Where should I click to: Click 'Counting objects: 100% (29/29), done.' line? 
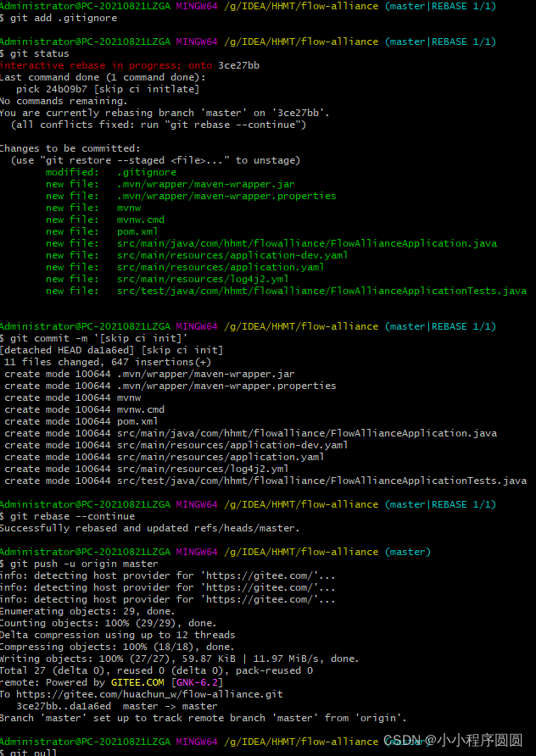109,623
